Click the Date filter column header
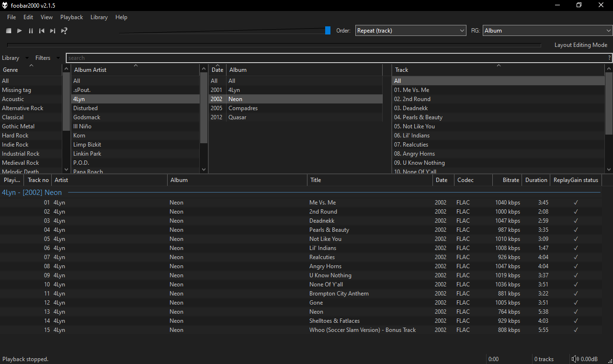613x364 pixels. click(x=217, y=70)
